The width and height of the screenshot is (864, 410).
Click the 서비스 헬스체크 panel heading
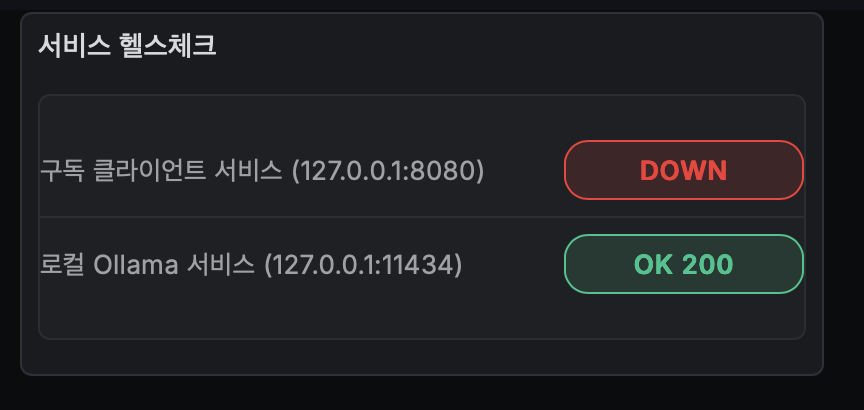click(127, 46)
